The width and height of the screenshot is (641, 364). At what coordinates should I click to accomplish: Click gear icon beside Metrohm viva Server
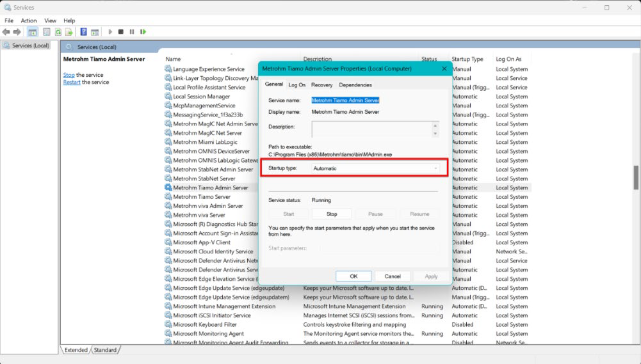(168, 214)
